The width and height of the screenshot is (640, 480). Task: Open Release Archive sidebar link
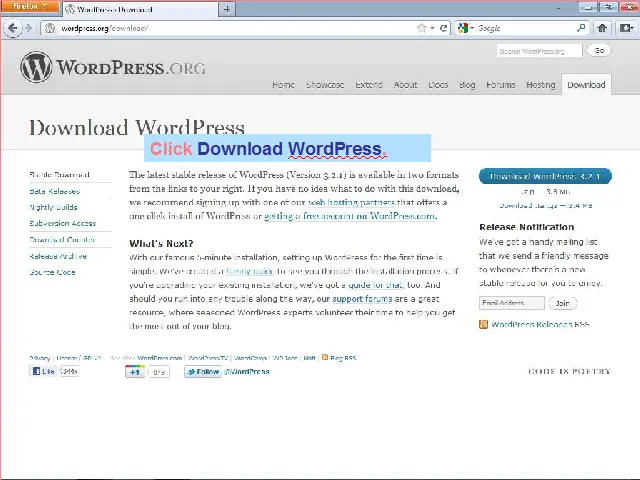[58, 256]
